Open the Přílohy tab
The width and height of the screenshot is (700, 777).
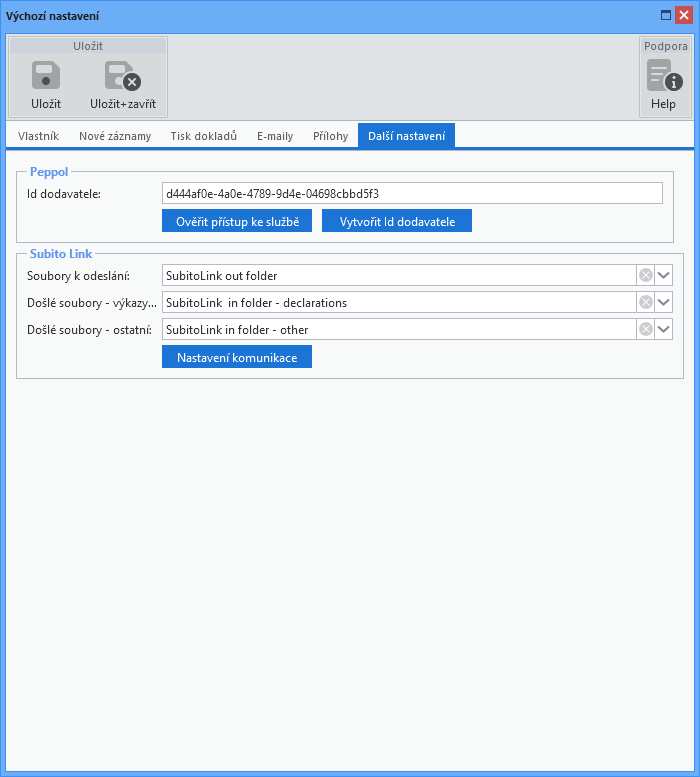coord(330,136)
